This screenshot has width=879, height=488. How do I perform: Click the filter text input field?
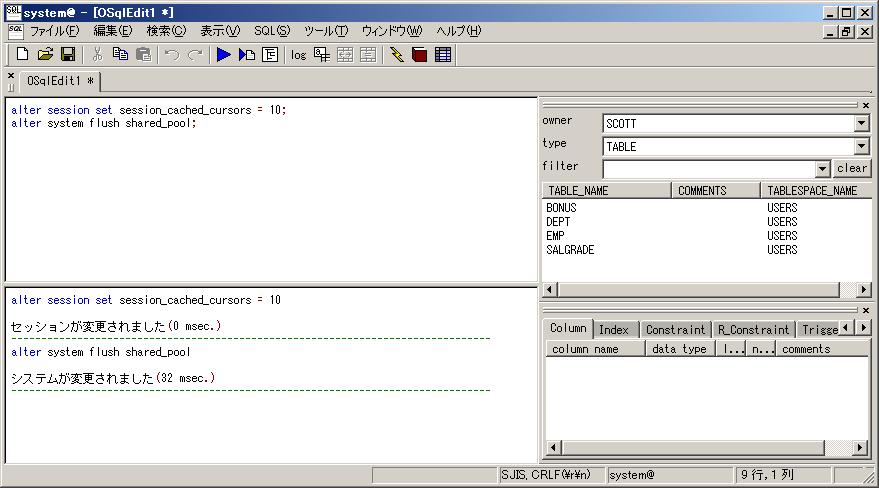pyautogui.click(x=708, y=169)
